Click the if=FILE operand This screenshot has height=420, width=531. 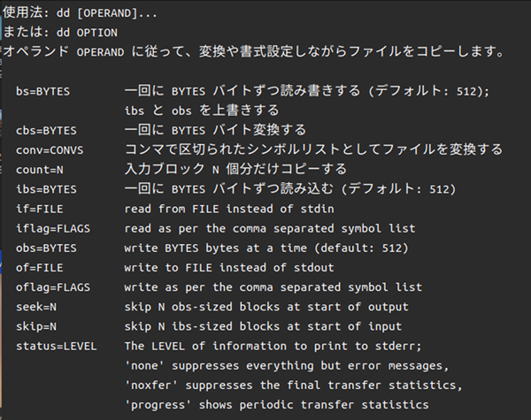click(39, 209)
